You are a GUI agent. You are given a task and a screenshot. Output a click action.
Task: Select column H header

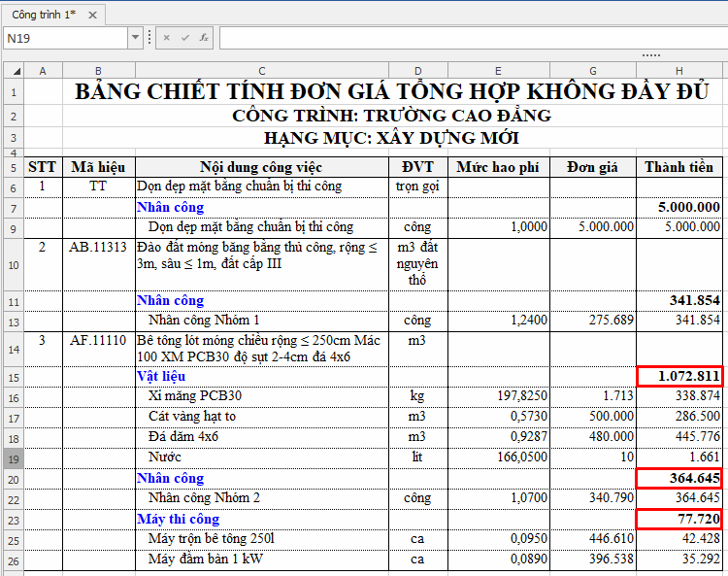(679, 71)
